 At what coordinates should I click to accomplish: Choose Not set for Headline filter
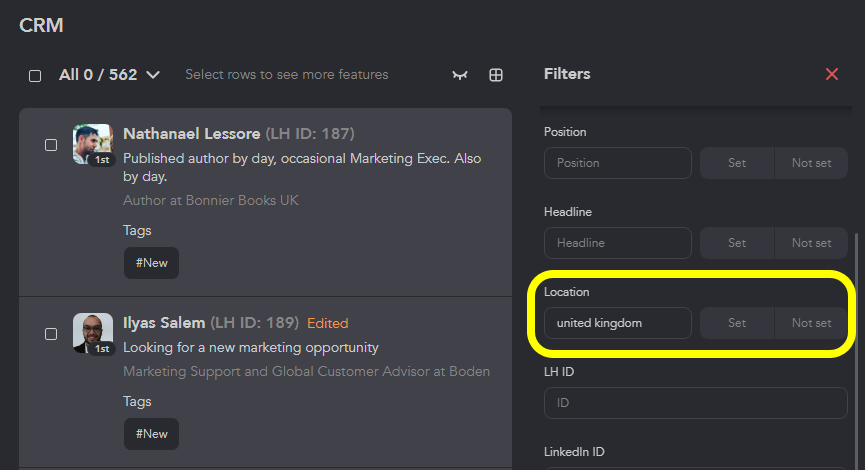pos(811,243)
